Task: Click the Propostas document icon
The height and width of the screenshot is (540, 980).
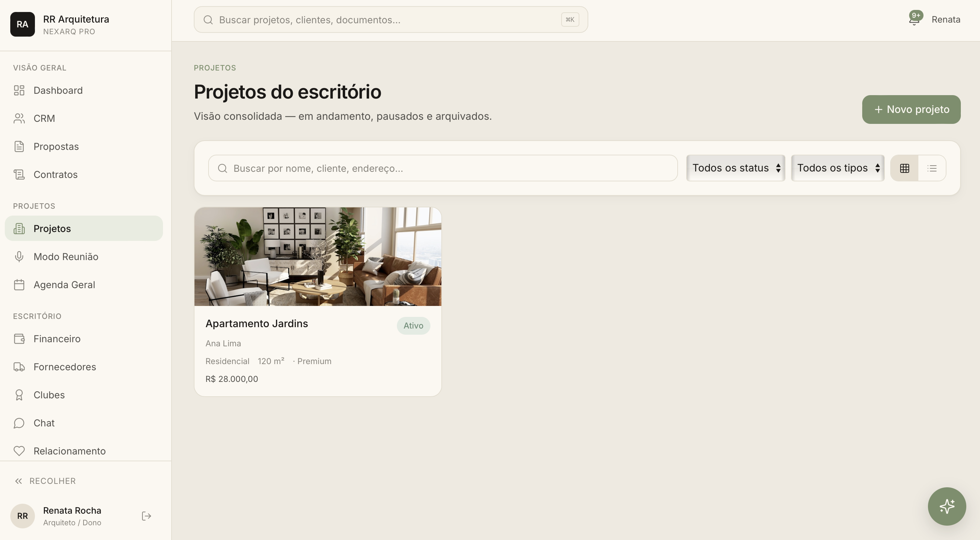Action: 19,147
